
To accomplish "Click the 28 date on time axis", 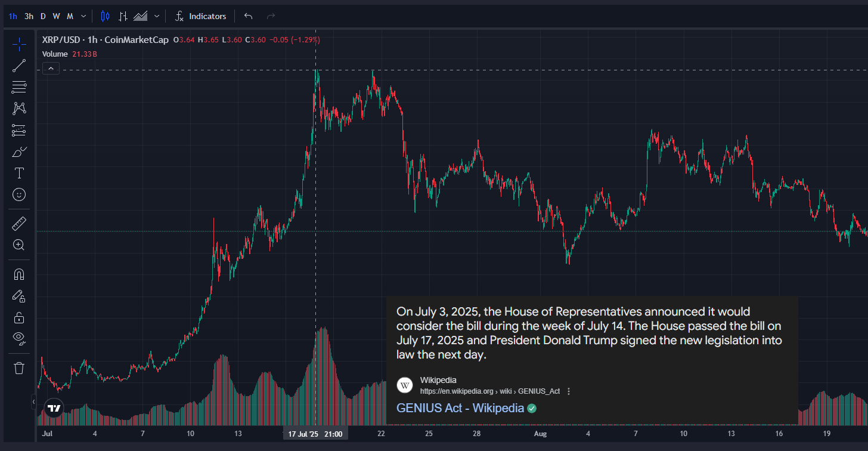I will pyautogui.click(x=476, y=434).
